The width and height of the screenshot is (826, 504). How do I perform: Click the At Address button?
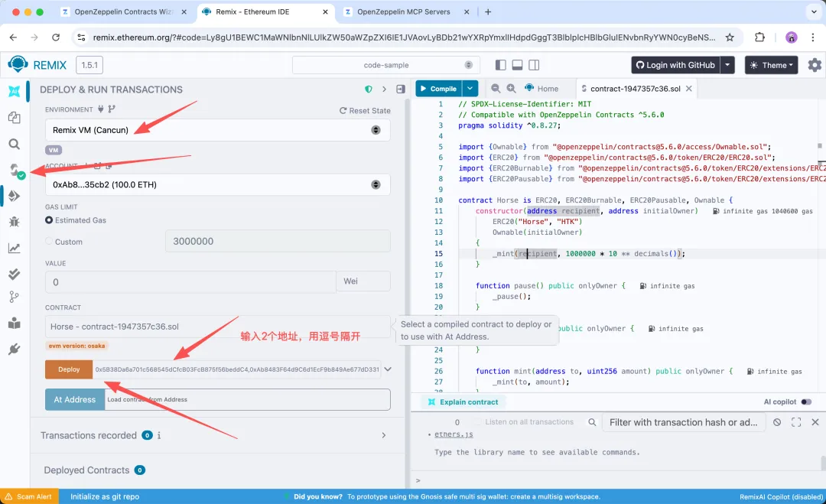coord(75,400)
